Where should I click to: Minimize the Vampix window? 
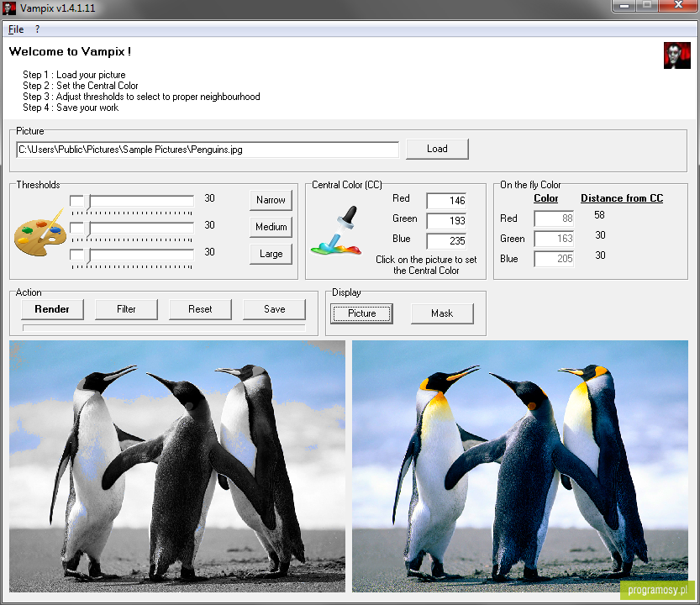click(x=624, y=6)
